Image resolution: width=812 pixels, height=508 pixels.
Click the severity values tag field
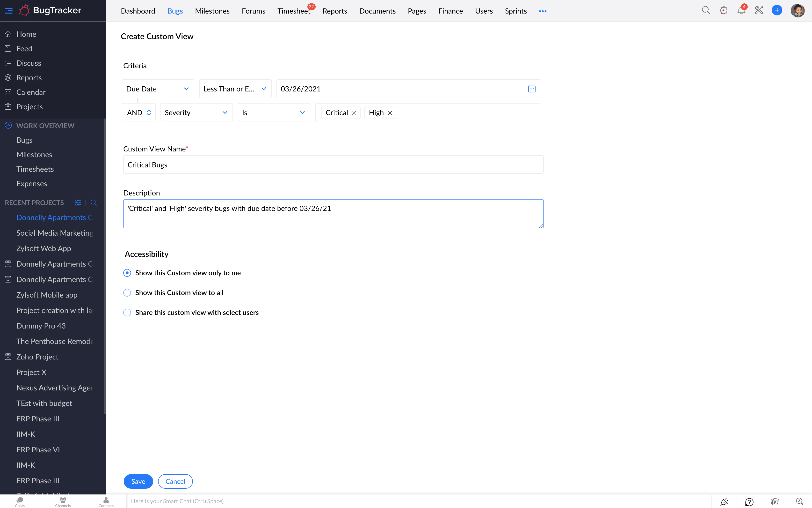click(x=428, y=112)
